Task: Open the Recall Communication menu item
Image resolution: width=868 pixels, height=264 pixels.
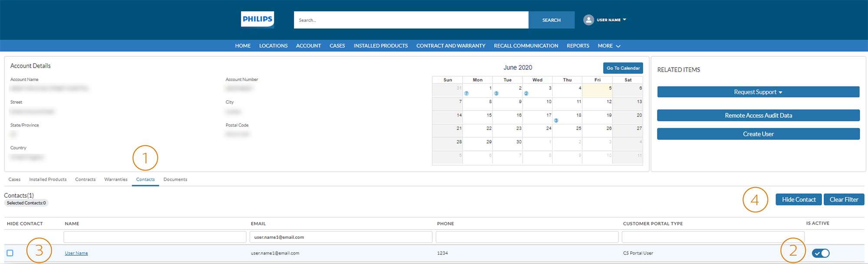Action: tap(526, 46)
